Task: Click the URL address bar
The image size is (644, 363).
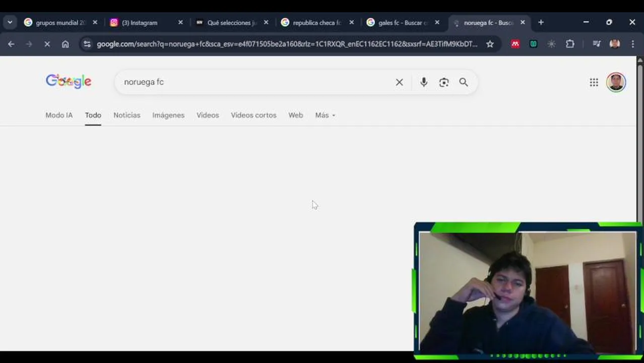Action: [x=287, y=44]
